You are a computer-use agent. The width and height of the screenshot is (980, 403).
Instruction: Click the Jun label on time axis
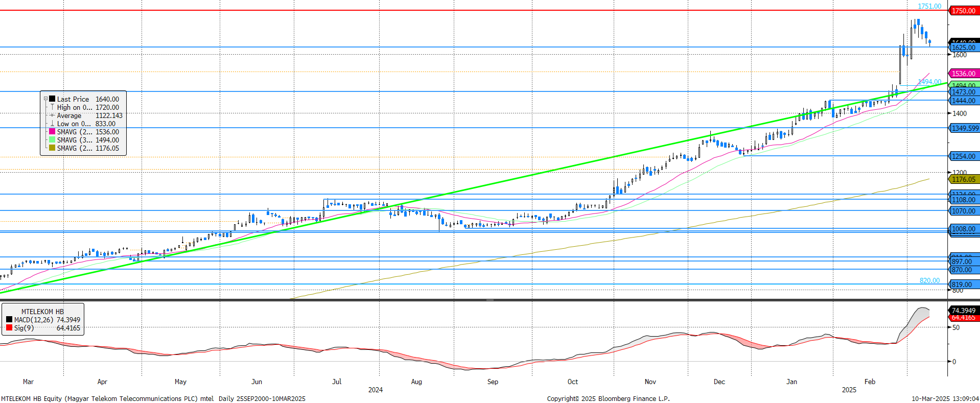click(256, 382)
